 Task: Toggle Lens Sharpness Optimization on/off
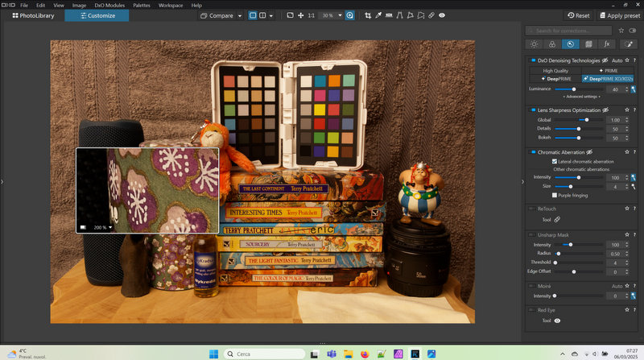click(533, 110)
